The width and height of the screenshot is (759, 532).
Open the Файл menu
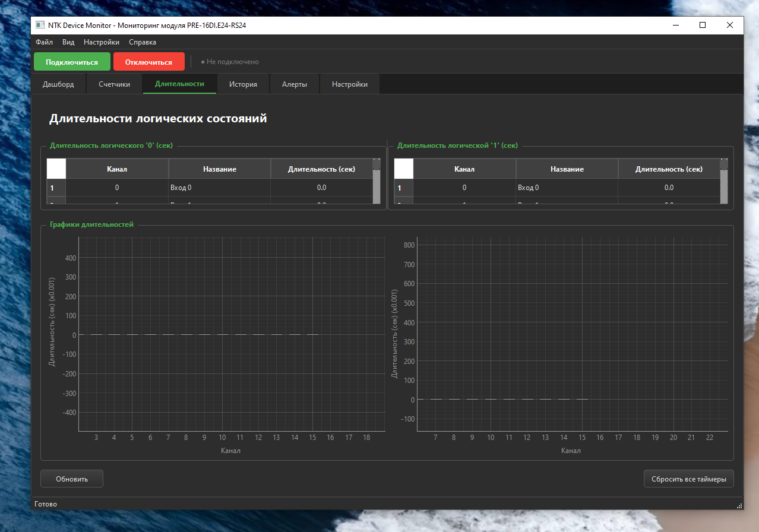[x=44, y=42]
